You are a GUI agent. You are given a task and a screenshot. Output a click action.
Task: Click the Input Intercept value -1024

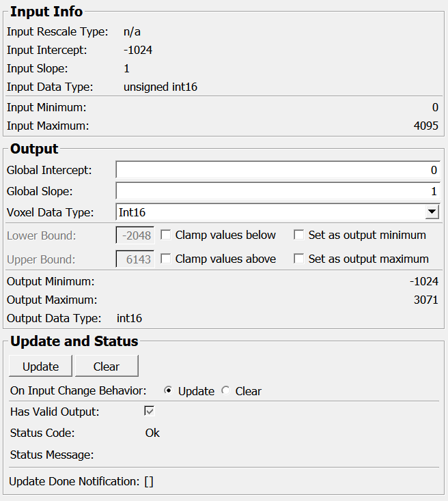138,50
